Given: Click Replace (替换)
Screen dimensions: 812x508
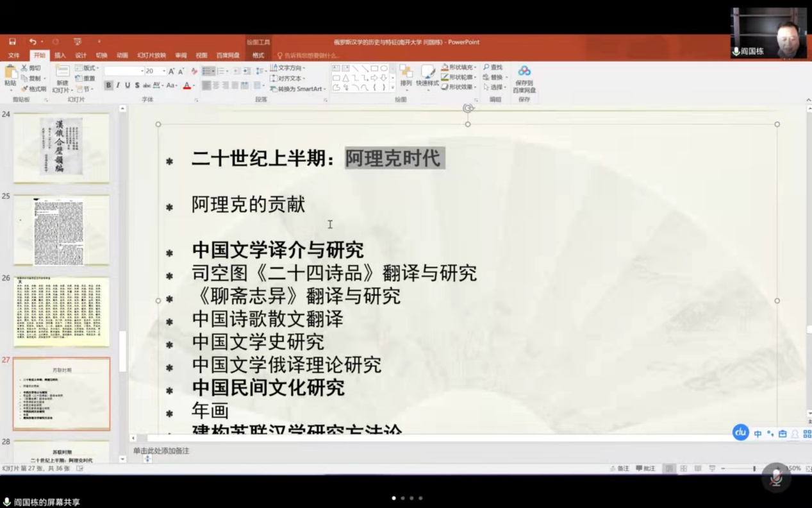Looking at the screenshot, I should (494, 77).
